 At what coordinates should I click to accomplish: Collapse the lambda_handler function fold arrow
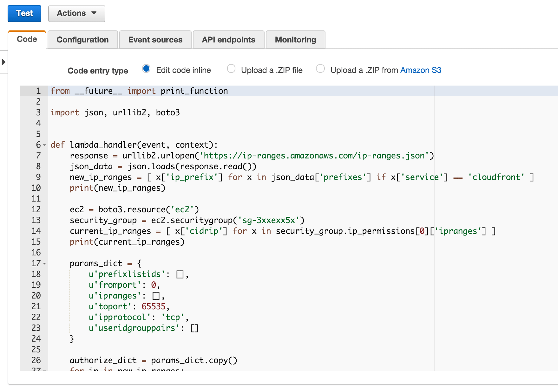click(x=44, y=145)
